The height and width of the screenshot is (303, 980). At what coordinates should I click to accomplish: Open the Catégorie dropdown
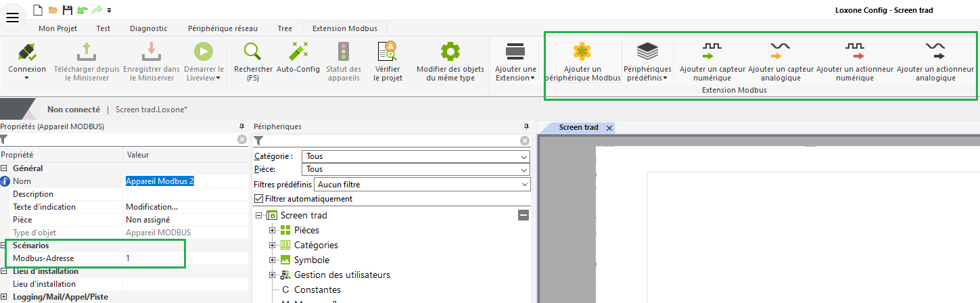point(416,156)
